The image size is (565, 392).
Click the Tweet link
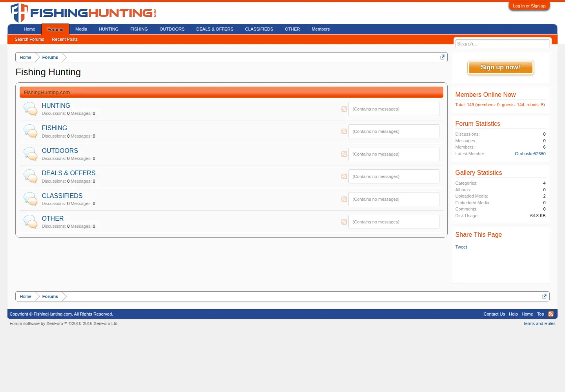point(461,247)
